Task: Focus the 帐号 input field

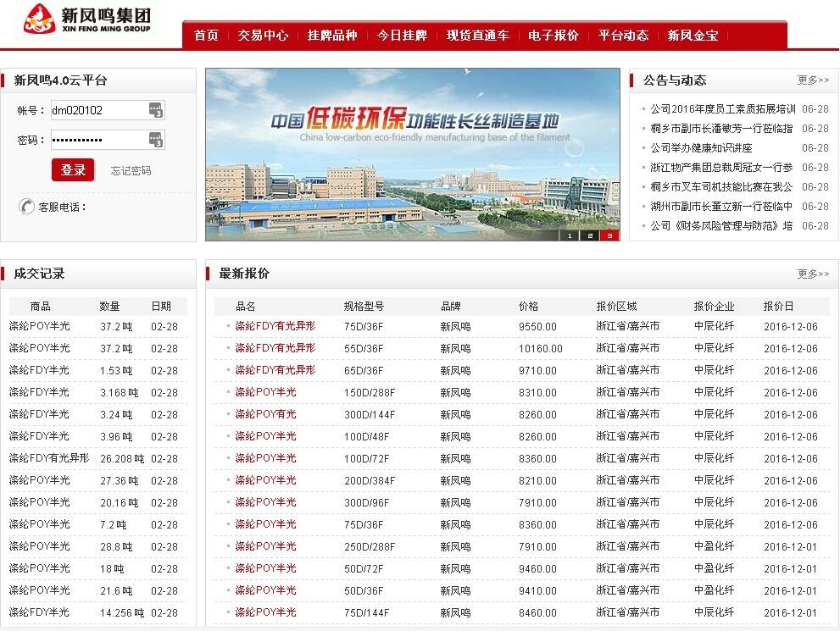Action: click(108, 110)
